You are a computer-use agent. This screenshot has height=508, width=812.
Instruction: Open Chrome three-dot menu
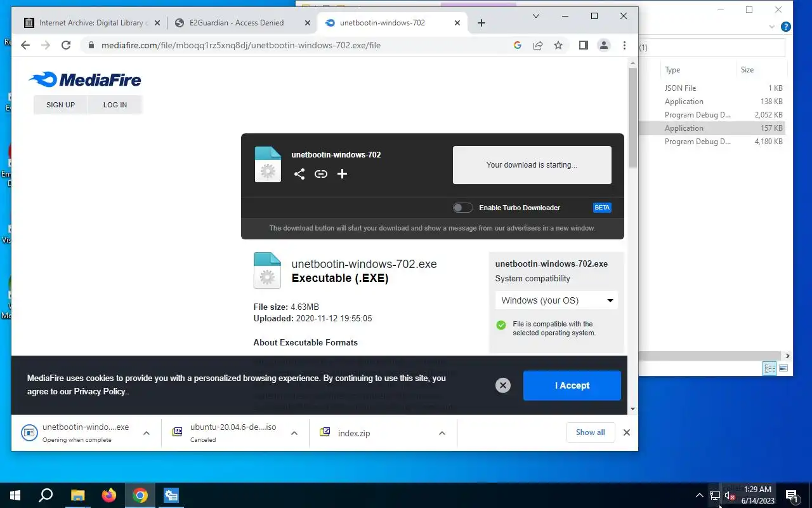point(625,45)
